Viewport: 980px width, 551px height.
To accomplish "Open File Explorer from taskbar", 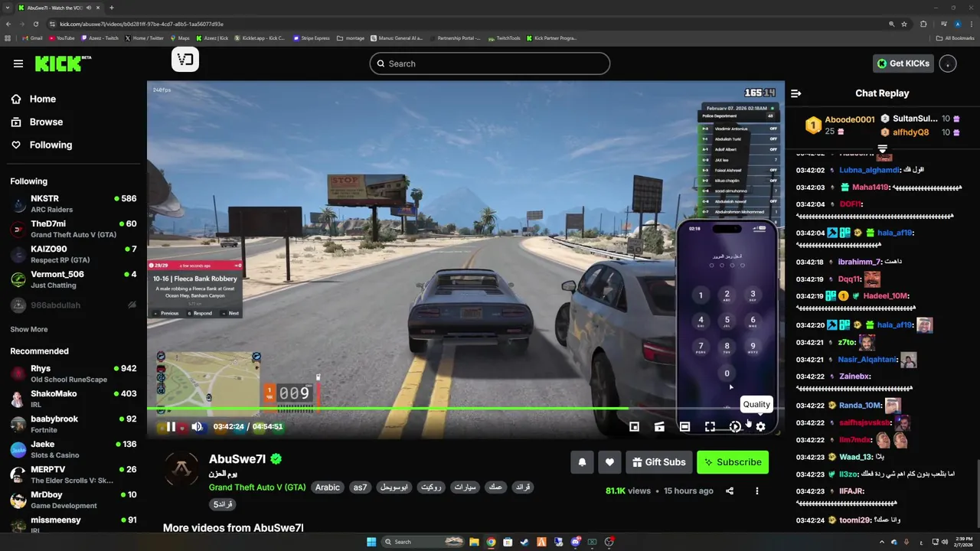I will pyautogui.click(x=474, y=542).
